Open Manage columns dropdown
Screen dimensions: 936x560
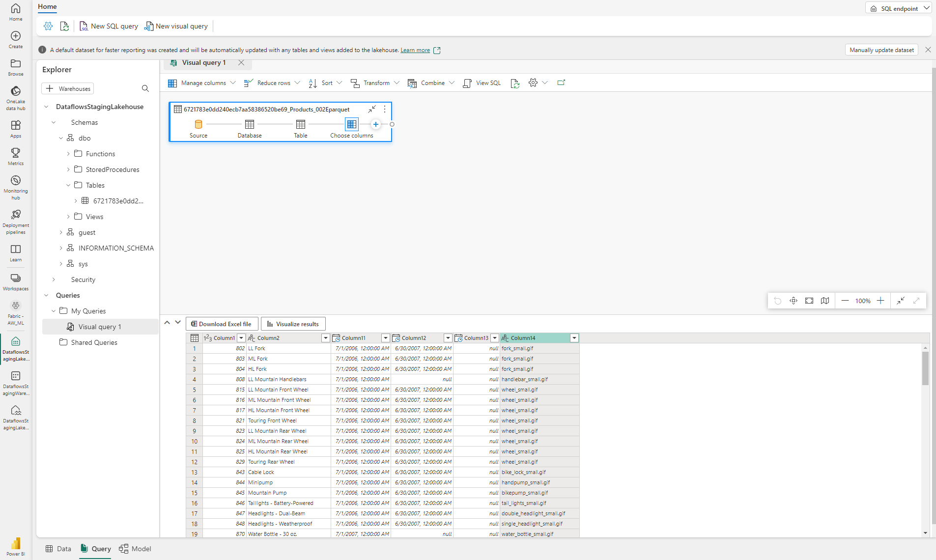coord(202,83)
